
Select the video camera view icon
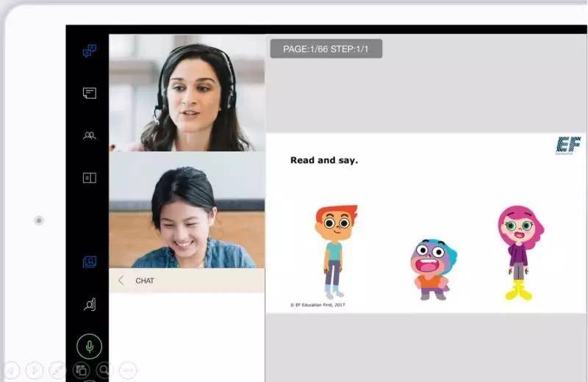[x=90, y=262]
